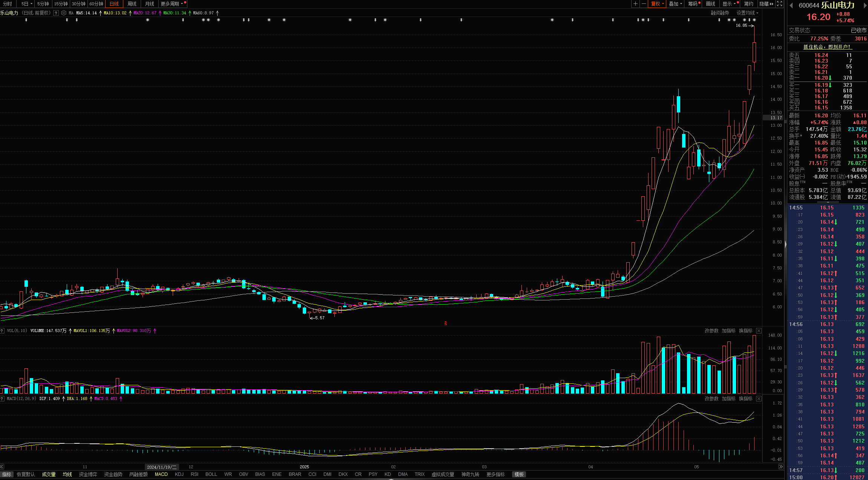The width and height of the screenshot is (868, 480).
Task: Switch to 15分钟 chart
Action: click(61, 4)
